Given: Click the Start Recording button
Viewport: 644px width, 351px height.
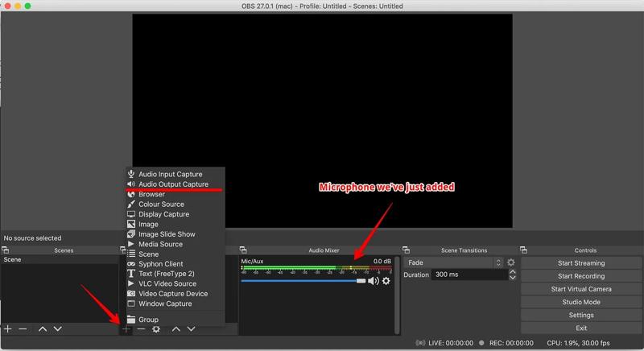Looking at the screenshot, I should point(581,276).
